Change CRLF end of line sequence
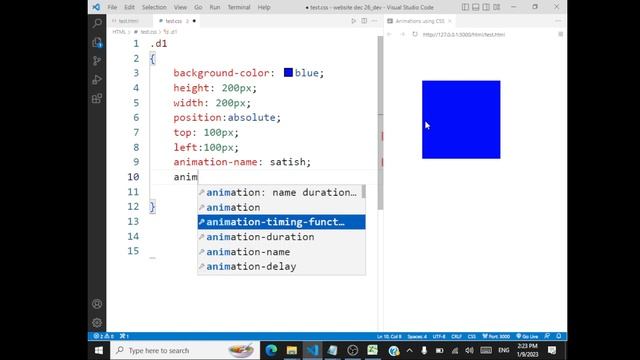The image size is (640, 360). [456, 336]
